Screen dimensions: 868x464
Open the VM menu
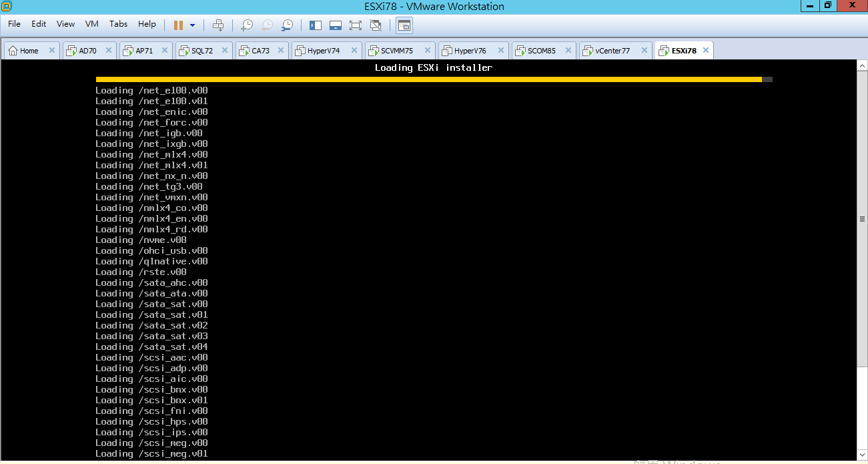click(92, 24)
